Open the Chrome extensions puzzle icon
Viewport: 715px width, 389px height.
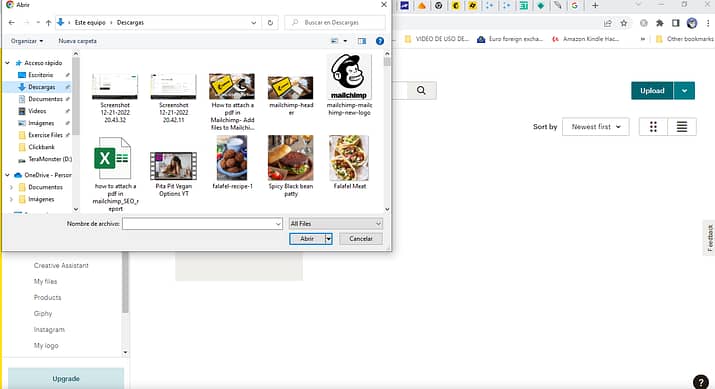coord(659,23)
